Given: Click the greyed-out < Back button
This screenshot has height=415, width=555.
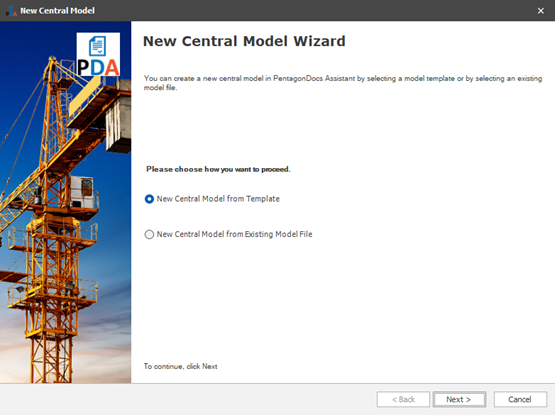Looking at the screenshot, I should 403,399.
